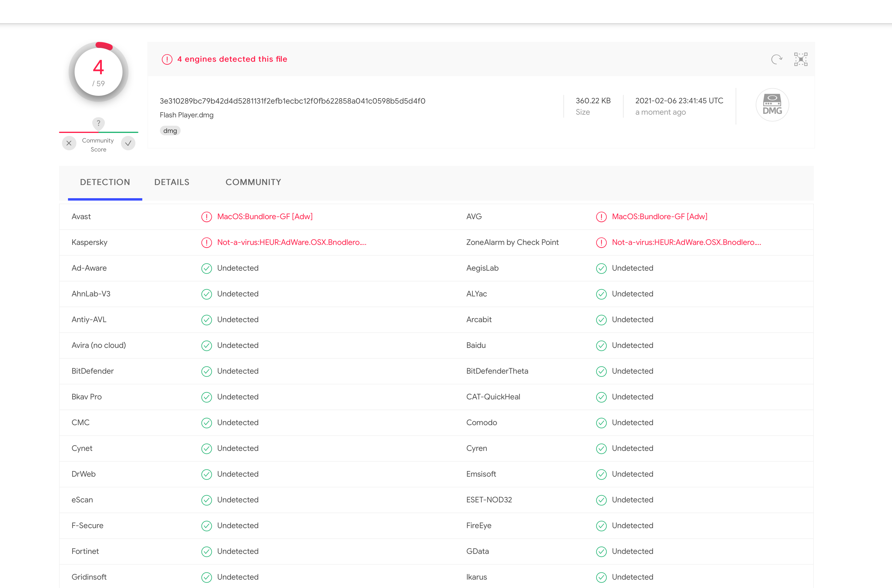Screen dimensions: 892x588
Task: Click the green check icon for AegisLab
Action: point(601,269)
